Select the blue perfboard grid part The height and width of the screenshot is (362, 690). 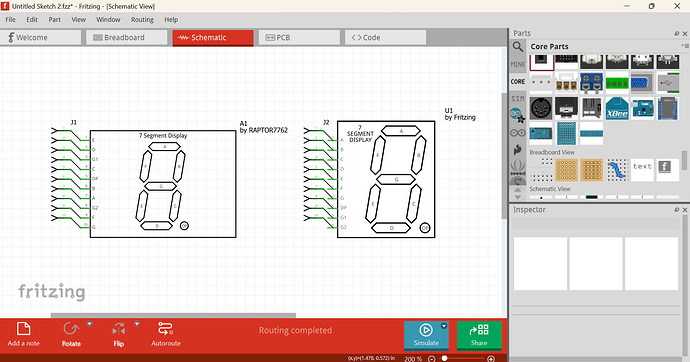click(x=566, y=133)
